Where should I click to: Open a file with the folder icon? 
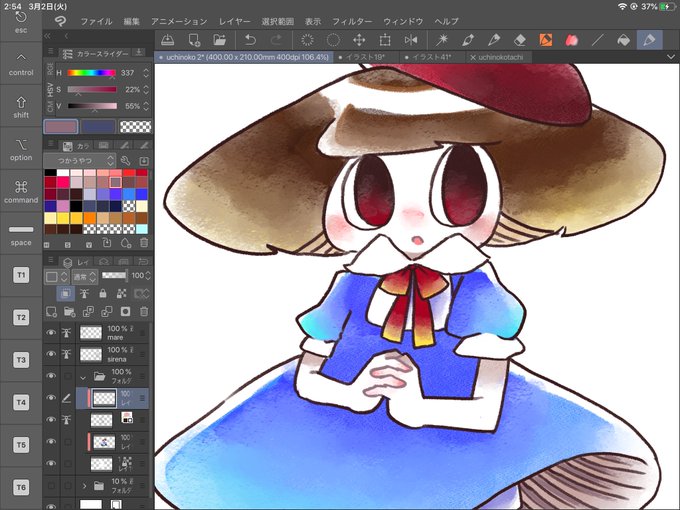tap(220, 40)
